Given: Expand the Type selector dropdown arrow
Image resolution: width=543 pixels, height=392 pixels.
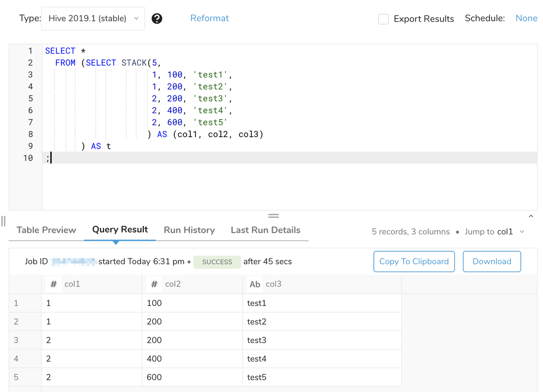Looking at the screenshot, I should (136, 18).
